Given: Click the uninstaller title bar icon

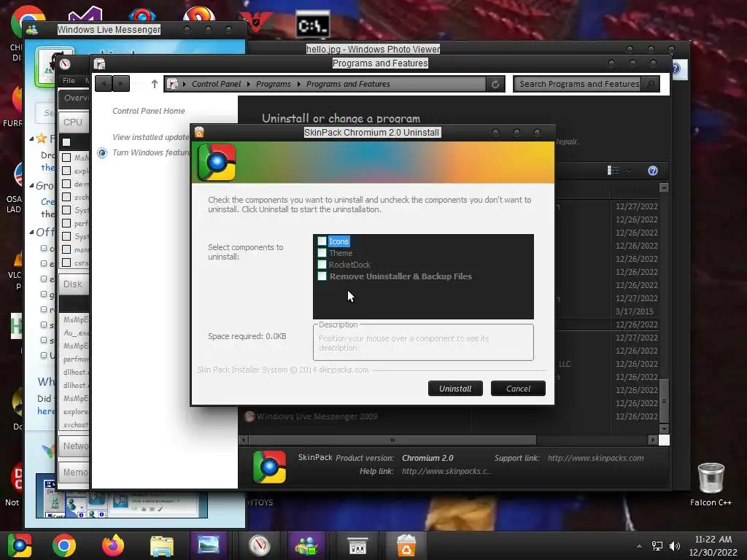Looking at the screenshot, I should pos(199,132).
